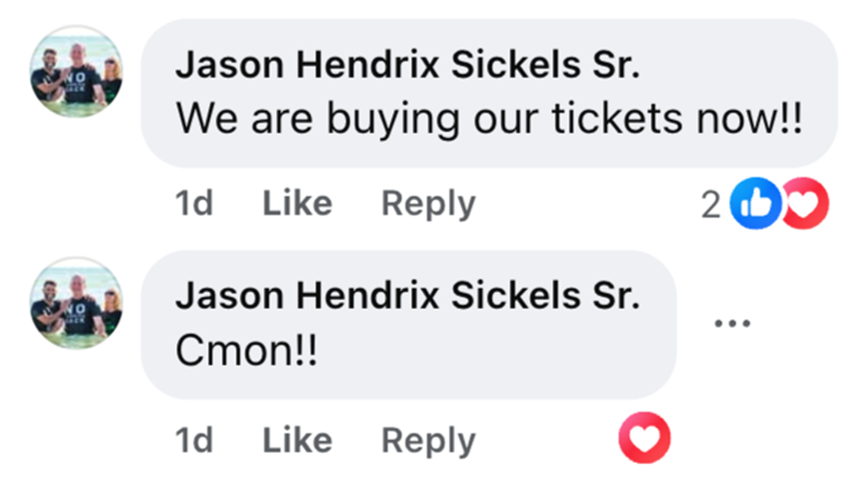The image size is (868, 480).
Task: Open author name link on tickets comment
Action: click(407, 65)
